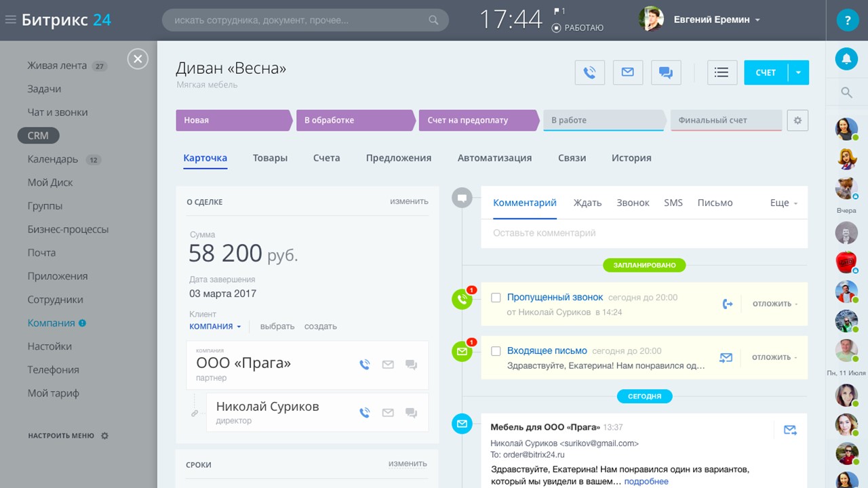Click the magnifier in the right contacts panel
This screenshot has height=488, width=868.
(x=846, y=93)
